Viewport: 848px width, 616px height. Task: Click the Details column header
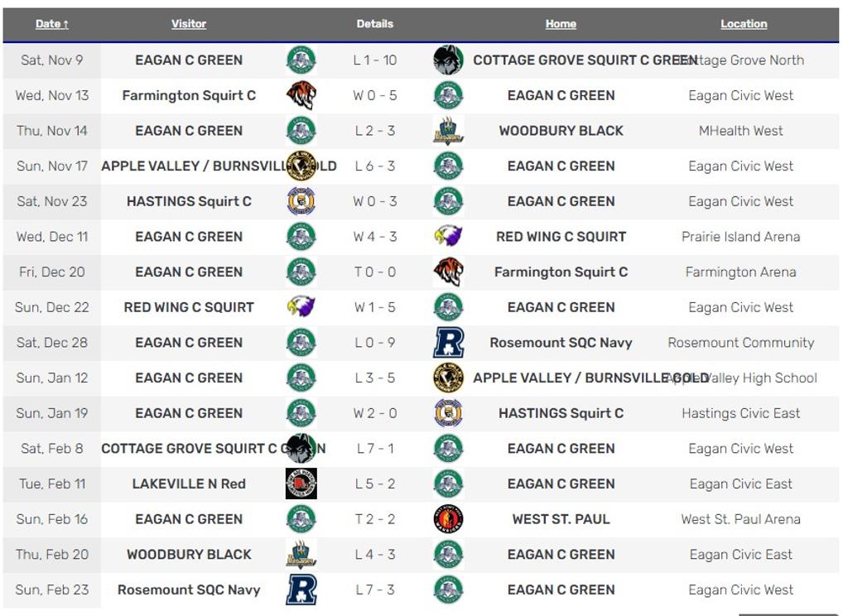pyautogui.click(x=375, y=24)
